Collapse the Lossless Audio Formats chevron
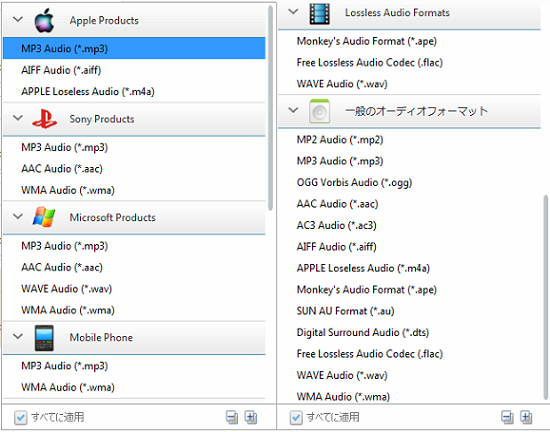The image size is (550, 432). click(293, 11)
